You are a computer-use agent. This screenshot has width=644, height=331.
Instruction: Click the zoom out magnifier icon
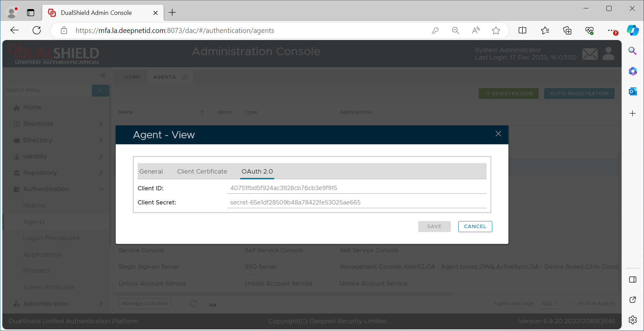point(455,31)
